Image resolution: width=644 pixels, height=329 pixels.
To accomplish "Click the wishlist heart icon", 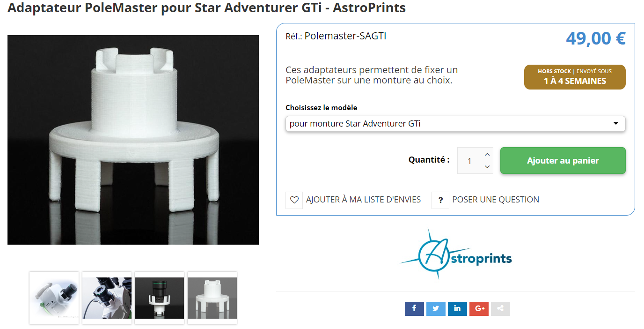I will coord(294,200).
